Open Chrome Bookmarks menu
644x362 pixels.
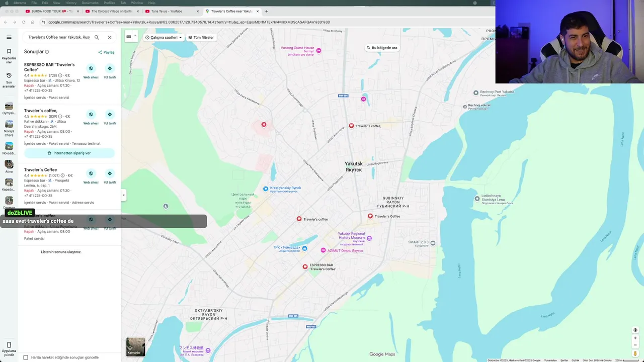(x=90, y=3)
